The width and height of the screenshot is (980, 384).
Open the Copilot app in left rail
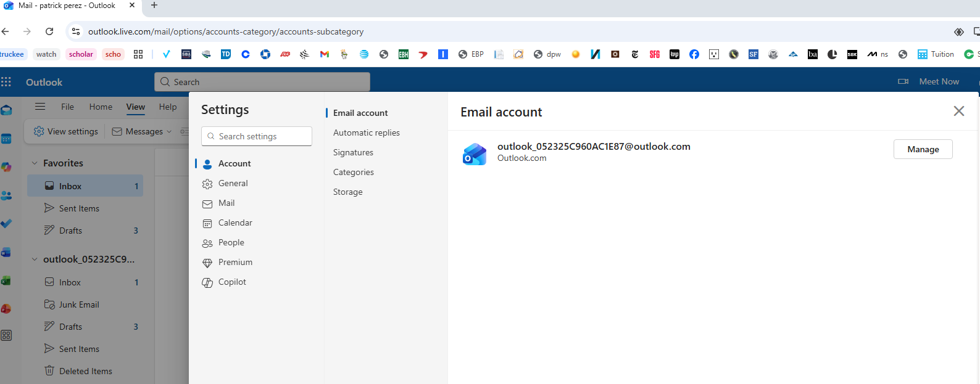tap(6, 167)
